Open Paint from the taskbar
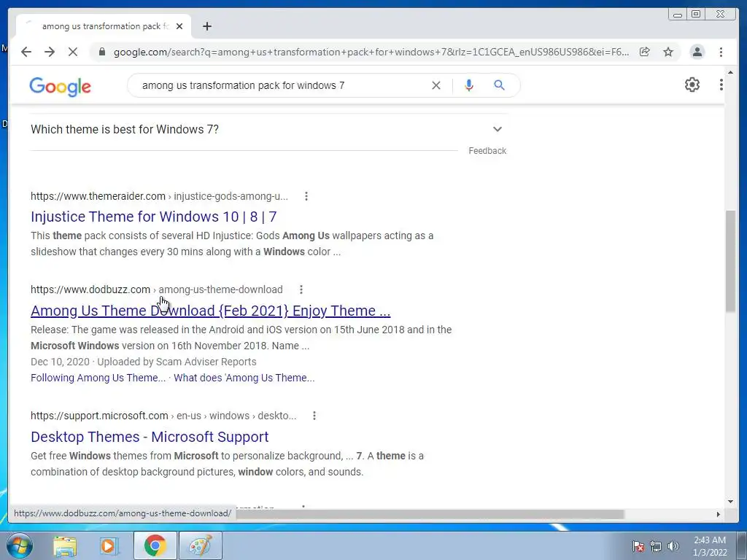747x560 pixels. [x=200, y=545]
